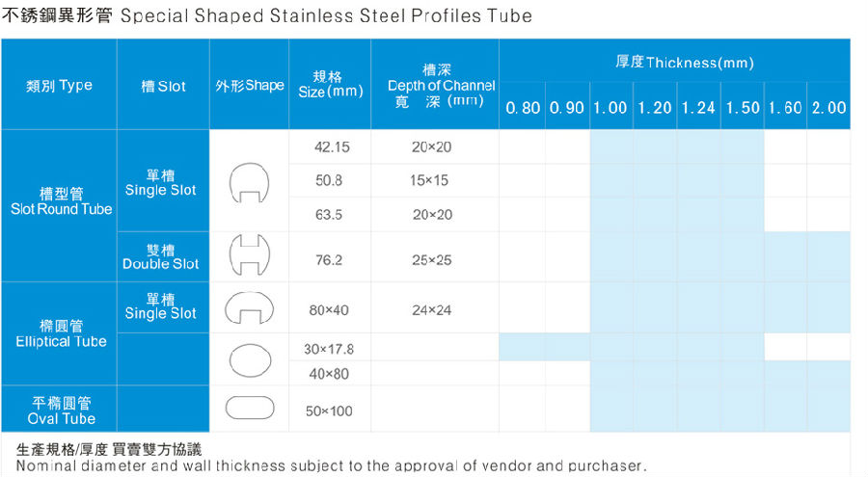Viewport: 868px width, 477px height.
Task: Click the Type column header
Action: click(59, 85)
